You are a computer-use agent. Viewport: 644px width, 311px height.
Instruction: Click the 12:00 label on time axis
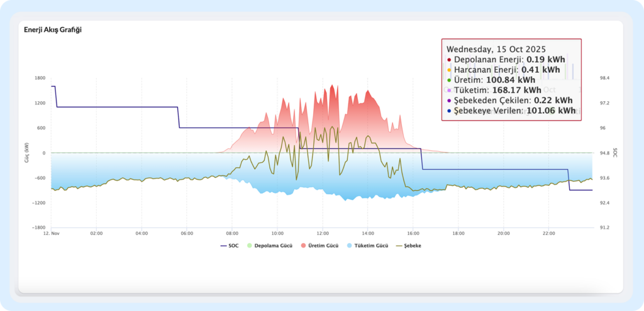tap(323, 234)
